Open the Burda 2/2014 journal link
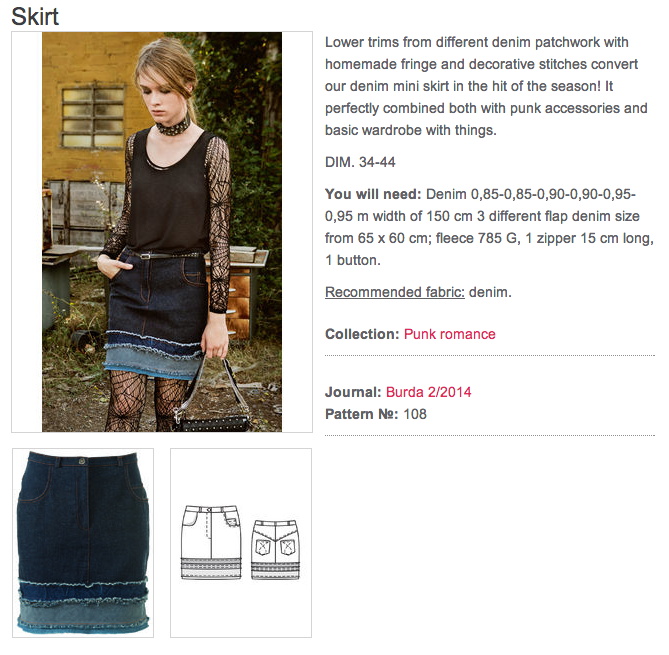Image resolution: width=669 pixels, height=655 pixels. (x=428, y=392)
